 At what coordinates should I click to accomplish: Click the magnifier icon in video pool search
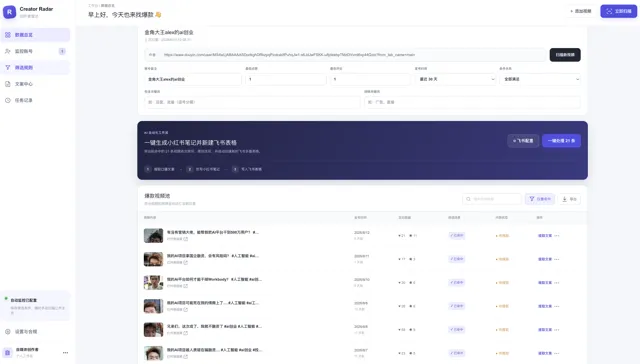[x=469, y=199]
